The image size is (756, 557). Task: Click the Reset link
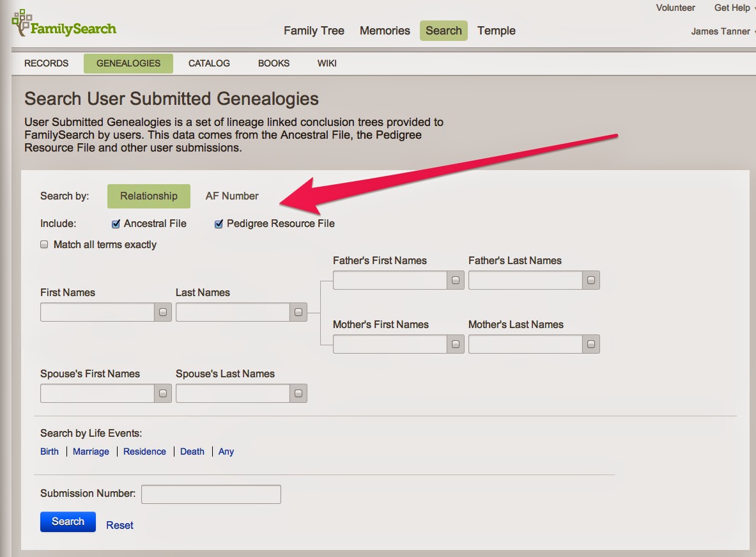(x=120, y=525)
